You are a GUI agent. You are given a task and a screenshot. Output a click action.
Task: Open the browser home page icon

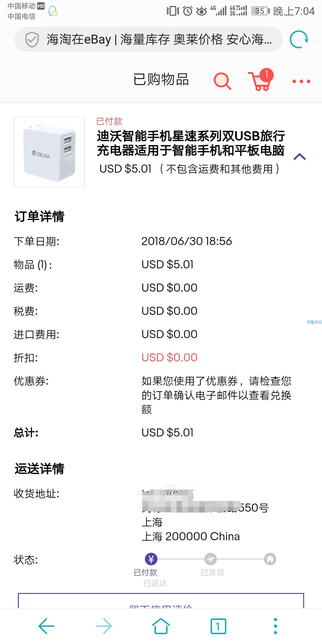click(161, 626)
